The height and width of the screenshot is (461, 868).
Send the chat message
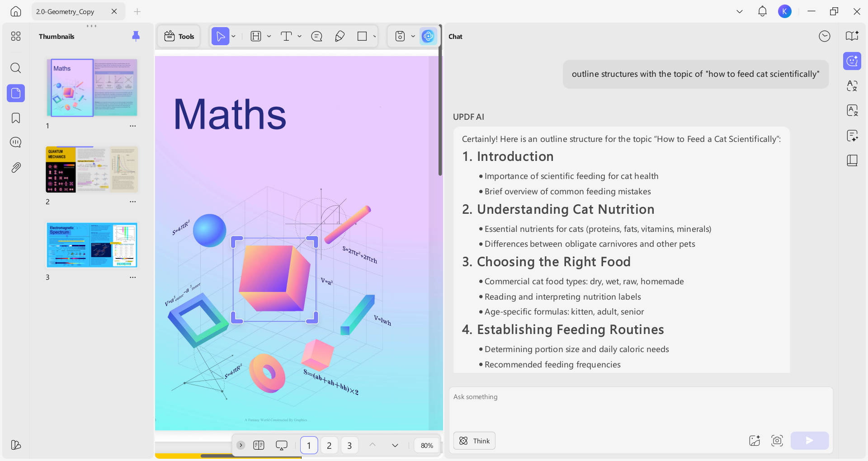(809, 441)
